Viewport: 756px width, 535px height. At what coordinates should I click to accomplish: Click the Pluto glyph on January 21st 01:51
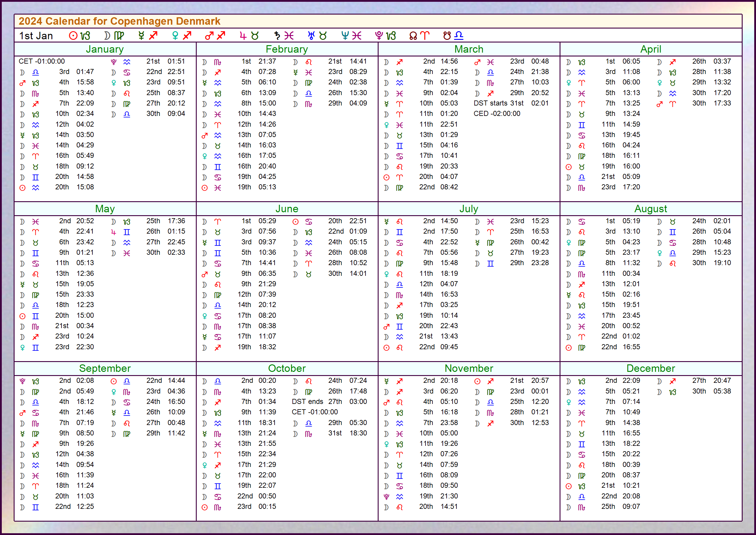(x=114, y=62)
